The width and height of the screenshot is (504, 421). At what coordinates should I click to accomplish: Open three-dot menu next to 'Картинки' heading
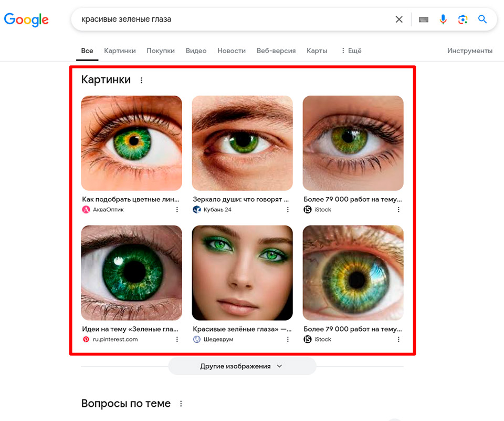click(x=141, y=80)
